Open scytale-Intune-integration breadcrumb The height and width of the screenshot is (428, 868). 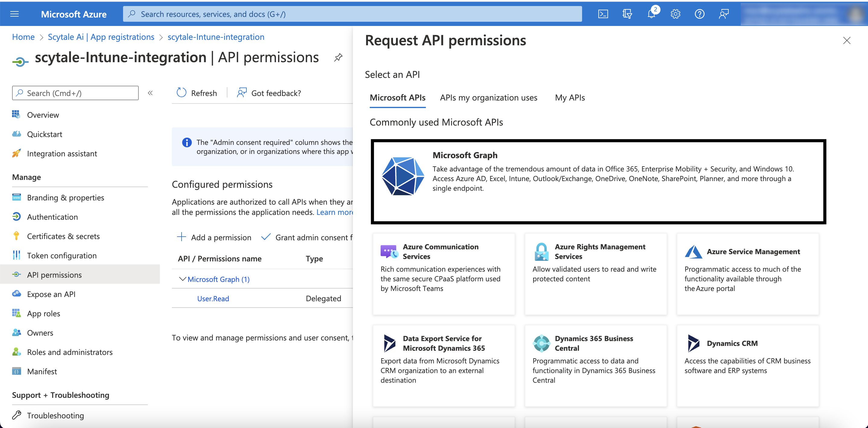point(216,37)
